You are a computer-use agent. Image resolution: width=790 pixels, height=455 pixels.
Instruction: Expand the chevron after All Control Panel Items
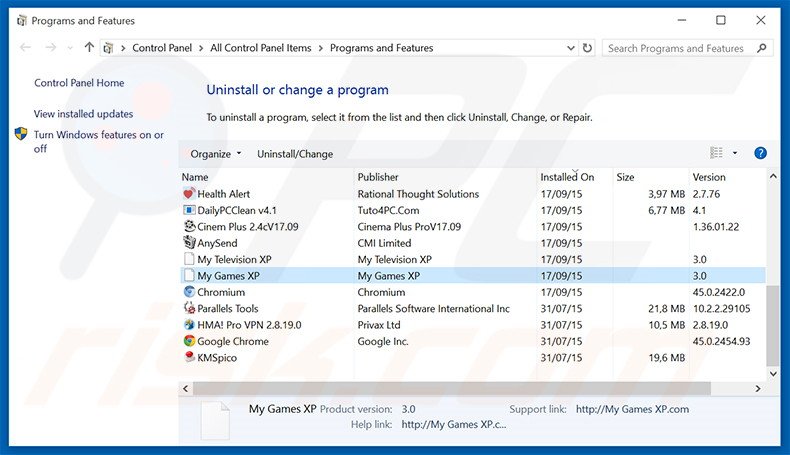pos(320,48)
